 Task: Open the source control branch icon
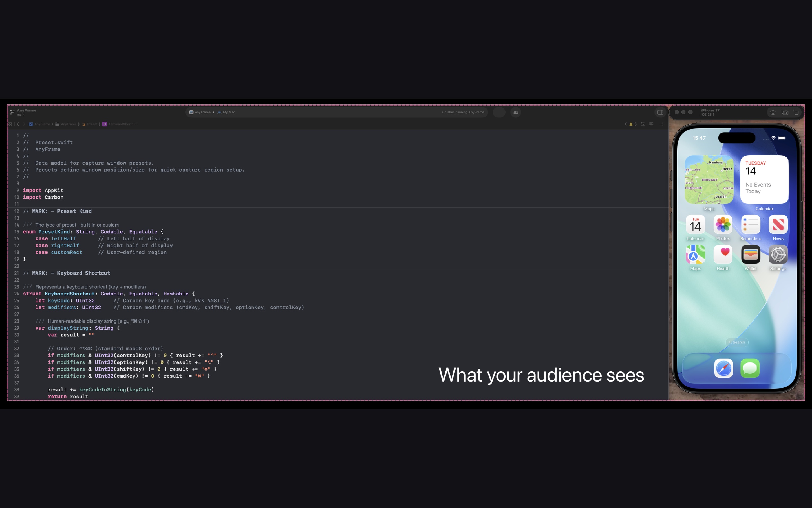pyautogui.click(x=12, y=112)
